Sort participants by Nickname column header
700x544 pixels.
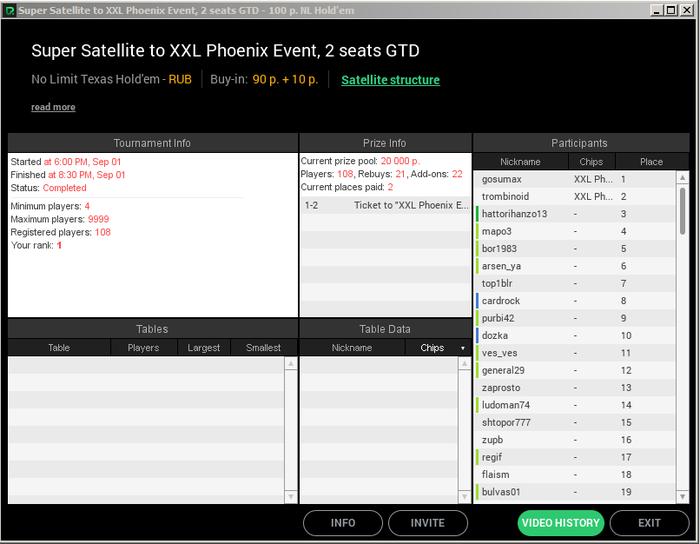point(520,162)
